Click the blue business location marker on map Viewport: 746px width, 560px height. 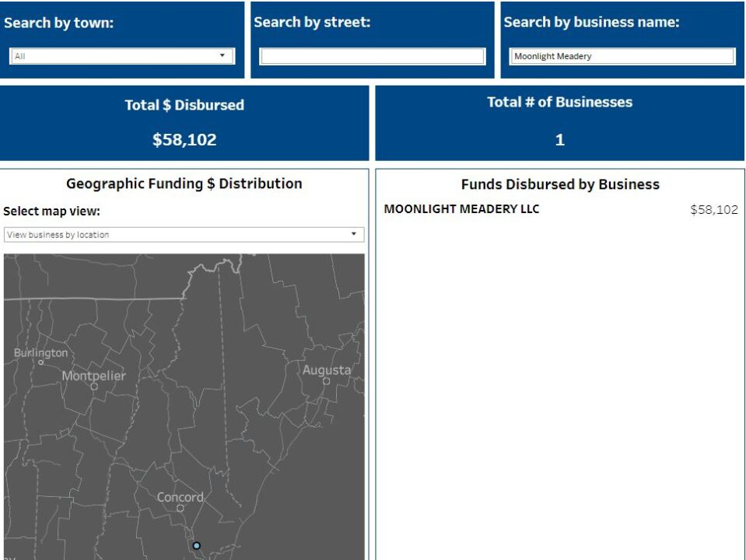197,546
